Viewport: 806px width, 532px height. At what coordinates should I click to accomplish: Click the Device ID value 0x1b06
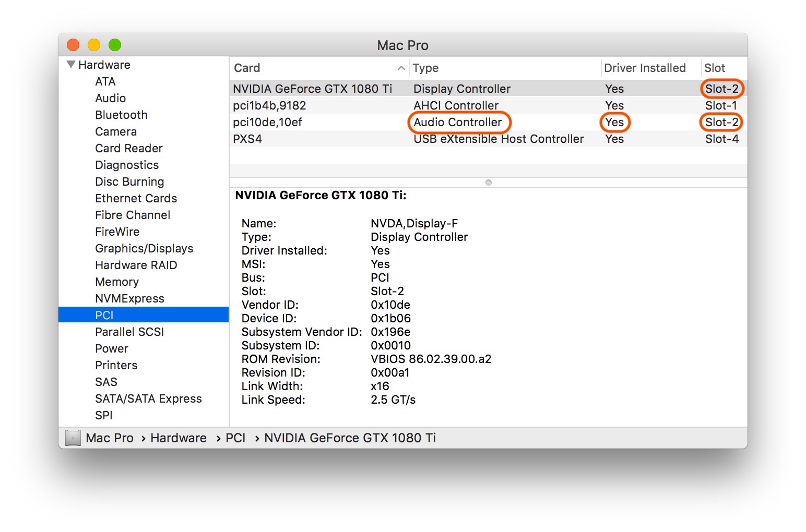tap(390, 318)
